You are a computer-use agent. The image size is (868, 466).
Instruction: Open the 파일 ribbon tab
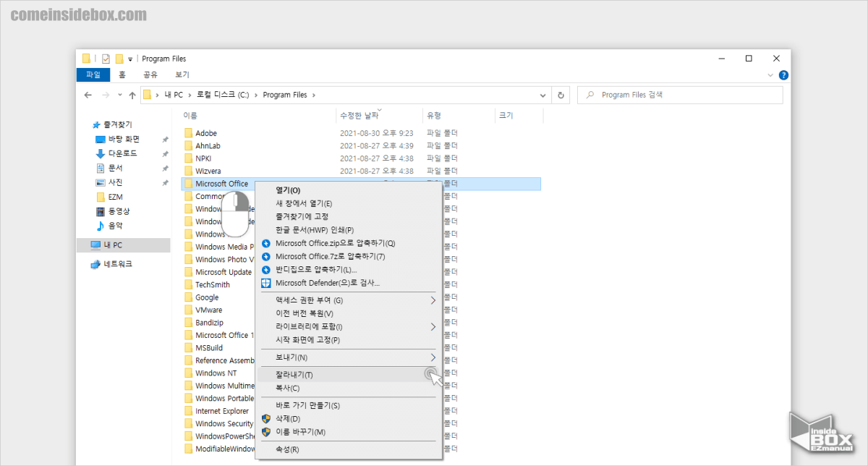(x=93, y=75)
